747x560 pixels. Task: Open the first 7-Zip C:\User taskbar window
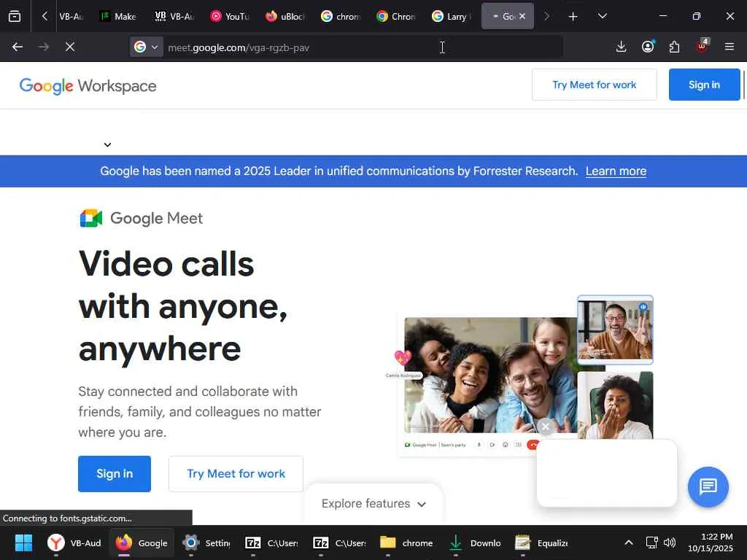tap(271, 542)
